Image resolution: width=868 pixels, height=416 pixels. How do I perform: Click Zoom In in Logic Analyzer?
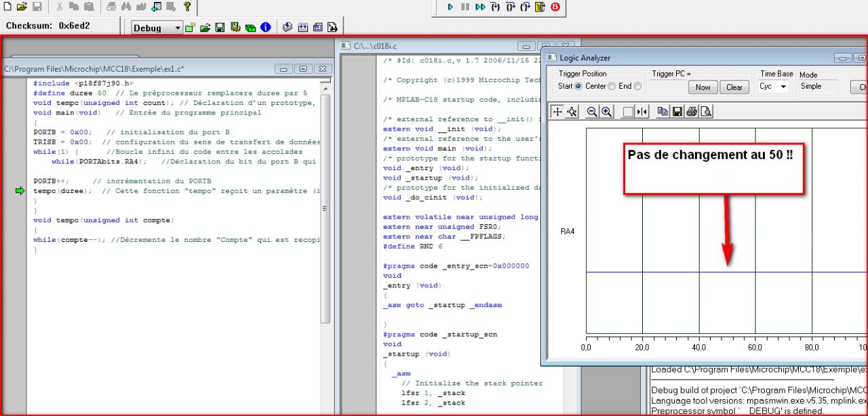pyautogui.click(x=606, y=112)
